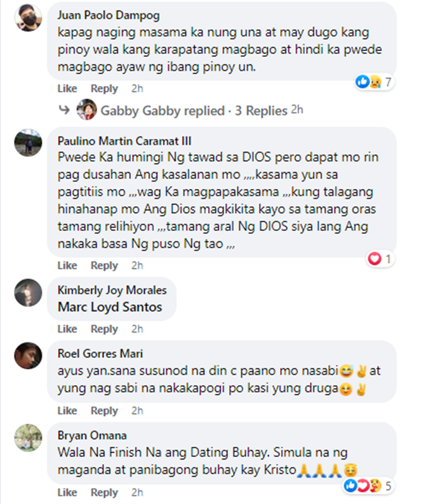The height and width of the screenshot is (504, 421).
Task: Open Paulino Martin Caramat III's avatar
Action: click(x=28, y=143)
